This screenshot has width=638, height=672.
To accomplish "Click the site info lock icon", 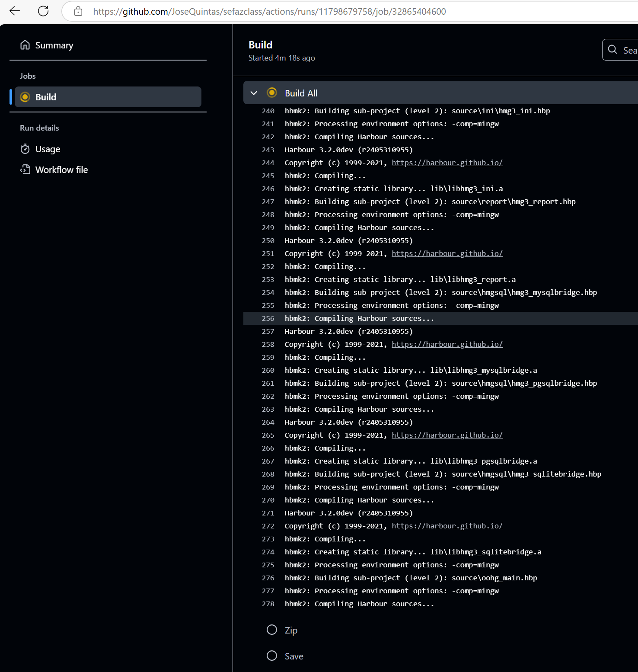I will [78, 11].
